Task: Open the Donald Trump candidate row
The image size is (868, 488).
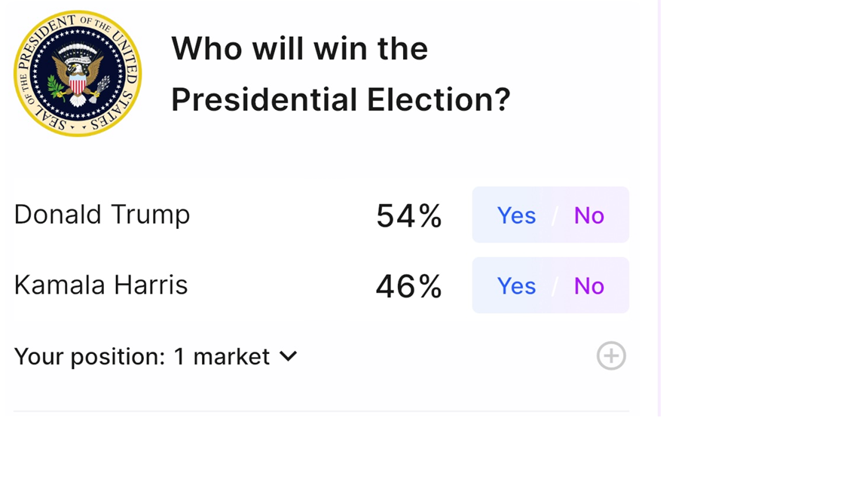Action: tap(102, 215)
